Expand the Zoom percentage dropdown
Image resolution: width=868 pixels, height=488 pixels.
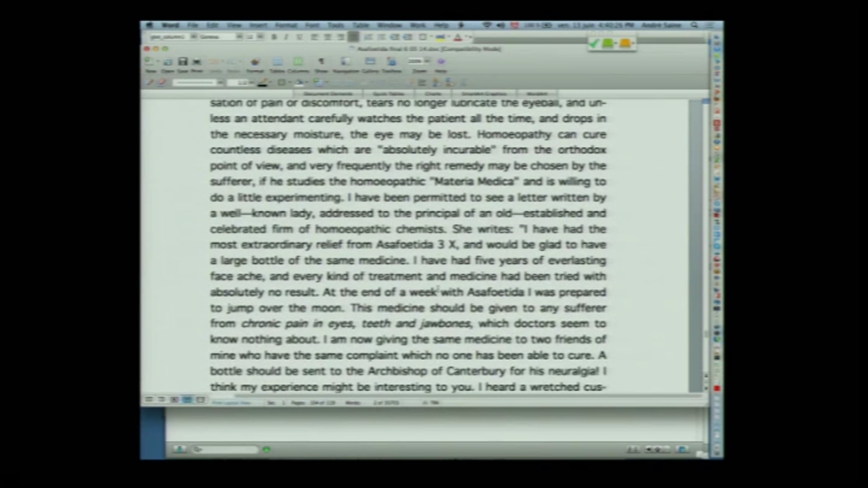click(x=427, y=61)
